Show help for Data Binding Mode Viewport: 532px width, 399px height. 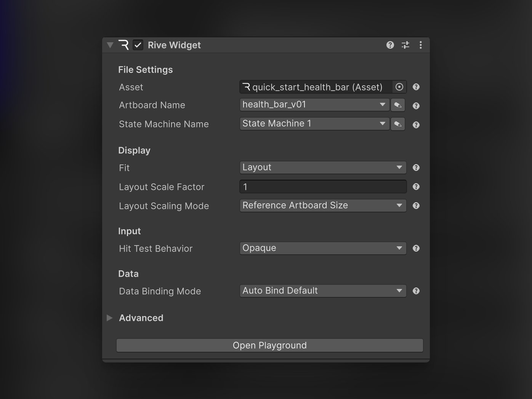coord(416,291)
